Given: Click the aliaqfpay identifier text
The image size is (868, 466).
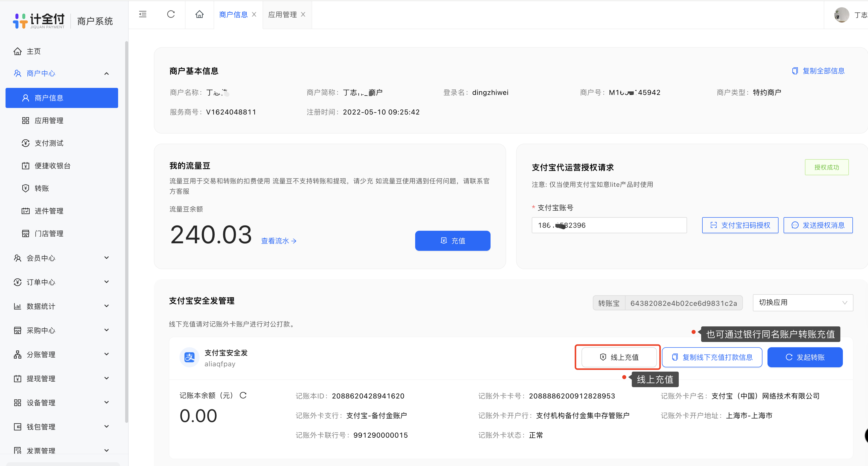Looking at the screenshot, I should [x=220, y=364].
